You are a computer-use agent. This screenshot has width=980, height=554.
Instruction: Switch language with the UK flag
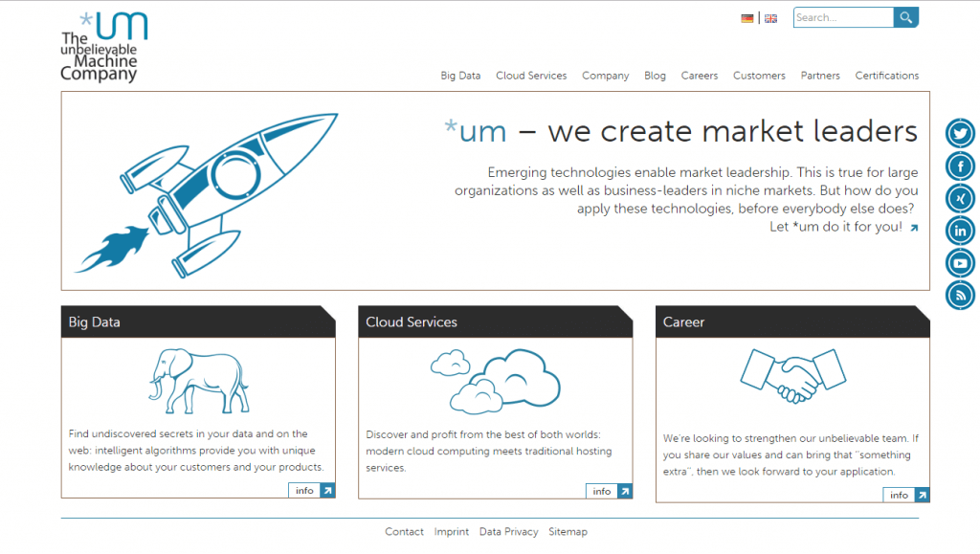pyautogui.click(x=771, y=18)
